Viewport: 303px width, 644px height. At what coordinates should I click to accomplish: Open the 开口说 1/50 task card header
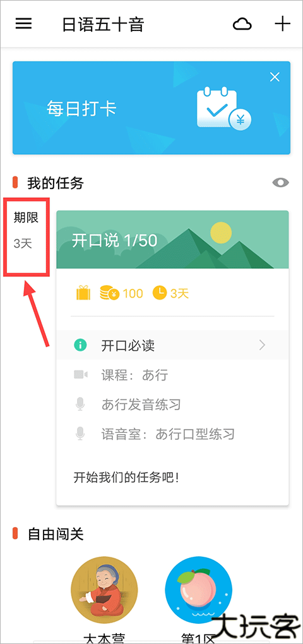point(172,240)
